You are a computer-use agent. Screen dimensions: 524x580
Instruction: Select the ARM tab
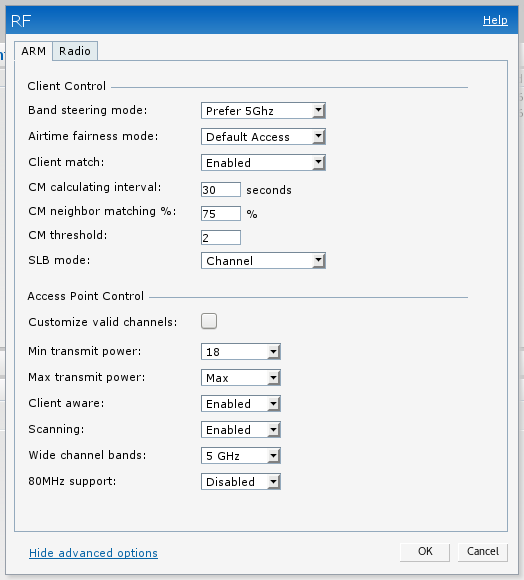33,51
